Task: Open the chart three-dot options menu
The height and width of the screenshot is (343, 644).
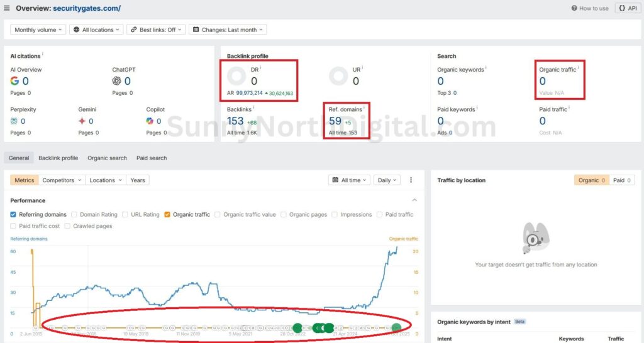Action: click(x=411, y=180)
